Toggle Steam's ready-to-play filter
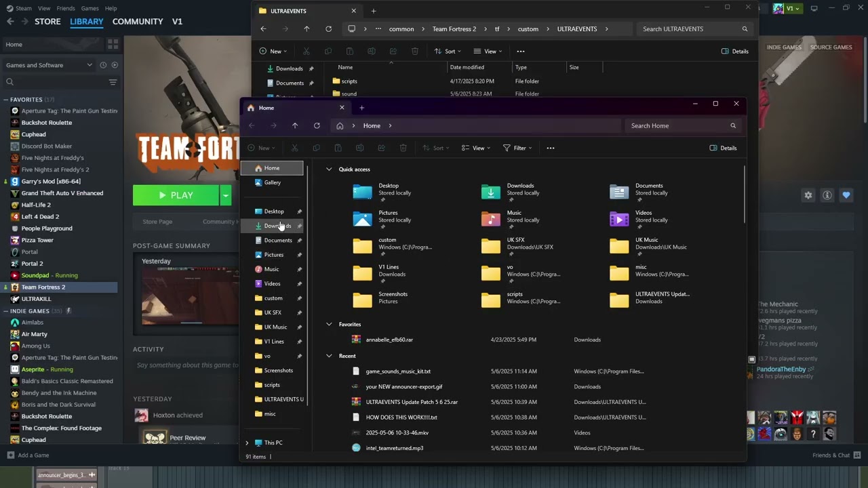 [115, 65]
